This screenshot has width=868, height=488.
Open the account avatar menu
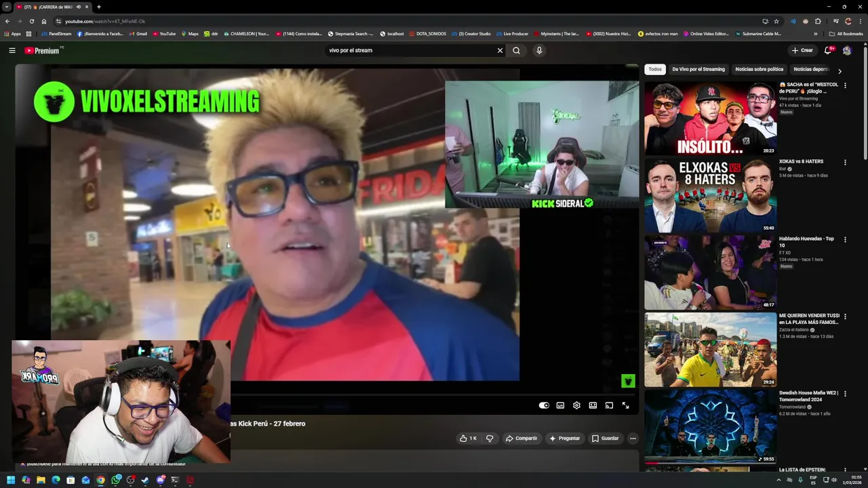[847, 50]
